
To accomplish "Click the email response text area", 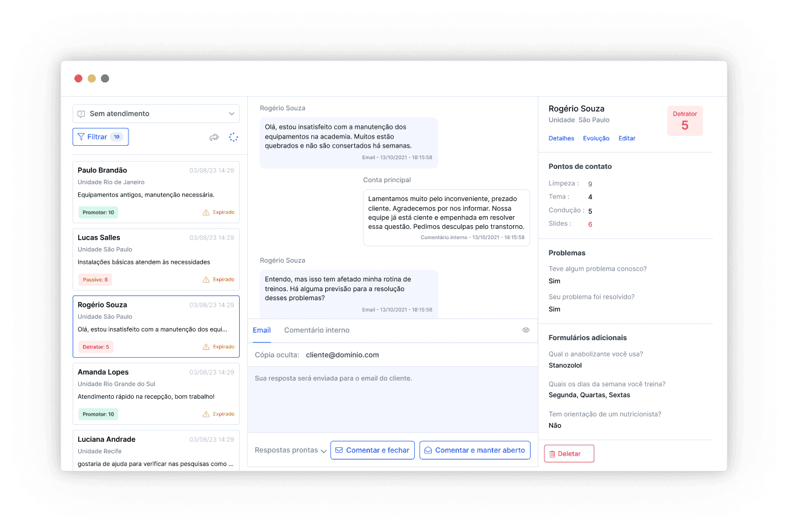I will pos(392,399).
